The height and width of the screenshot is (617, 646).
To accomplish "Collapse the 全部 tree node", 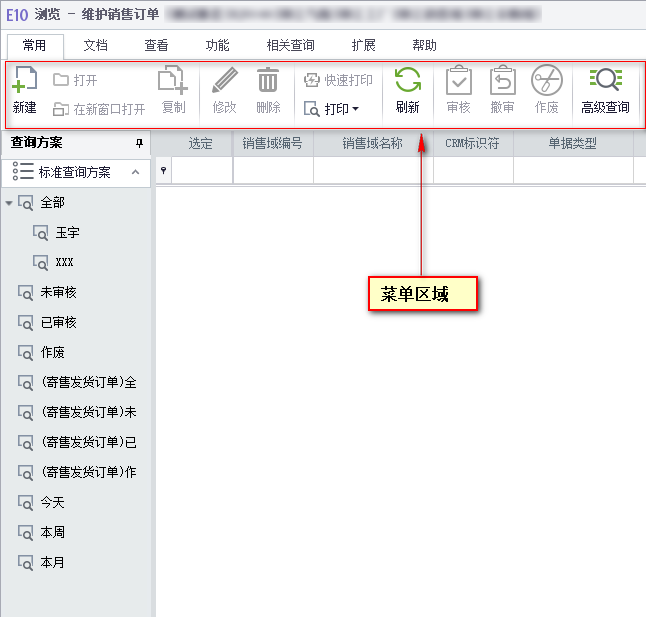I will point(9,203).
